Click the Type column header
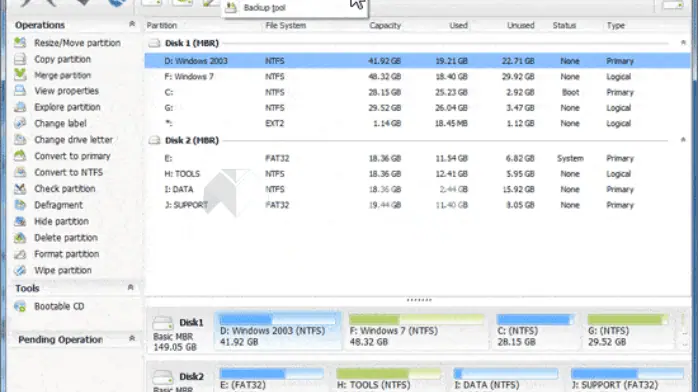The width and height of the screenshot is (698, 392). (616, 25)
